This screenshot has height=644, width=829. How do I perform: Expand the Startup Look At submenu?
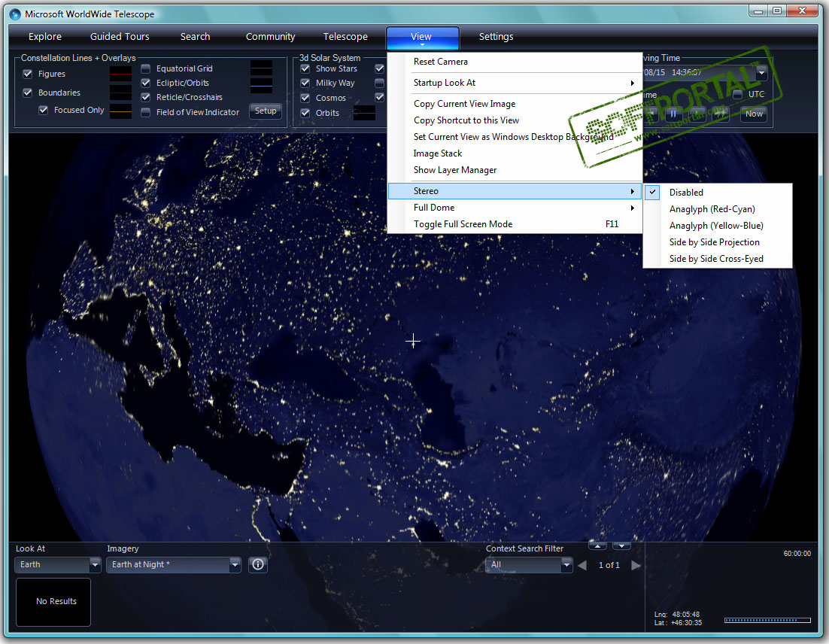(515, 83)
